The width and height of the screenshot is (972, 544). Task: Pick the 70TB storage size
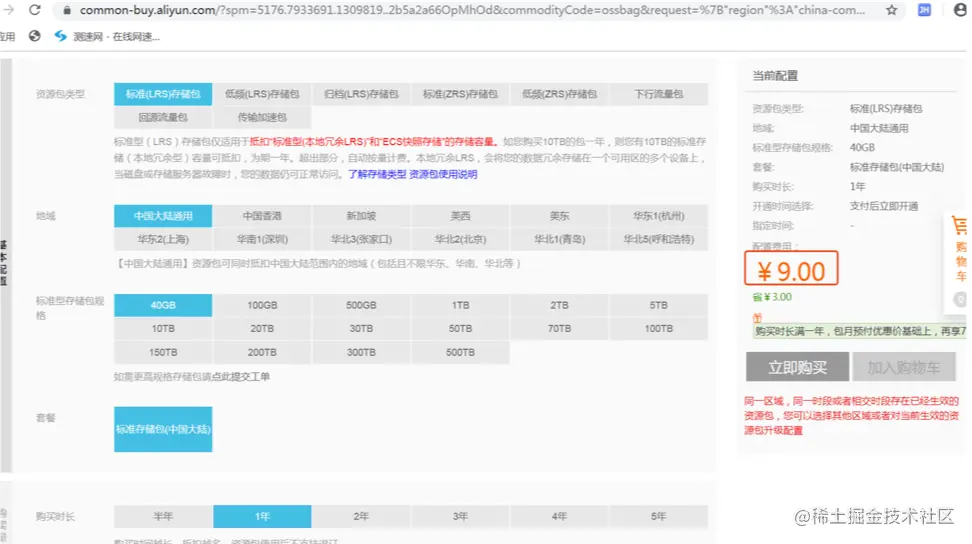pos(560,329)
